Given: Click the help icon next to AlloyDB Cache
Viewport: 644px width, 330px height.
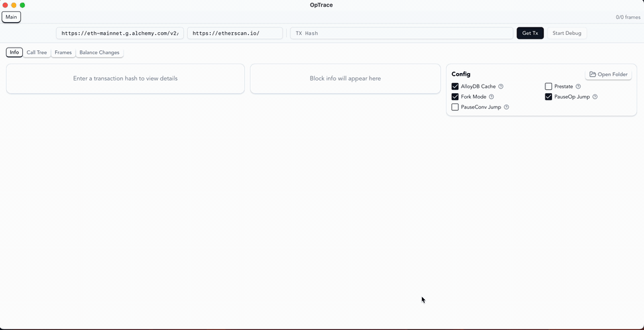Looking at the screenshot, I should coord(501,87).
